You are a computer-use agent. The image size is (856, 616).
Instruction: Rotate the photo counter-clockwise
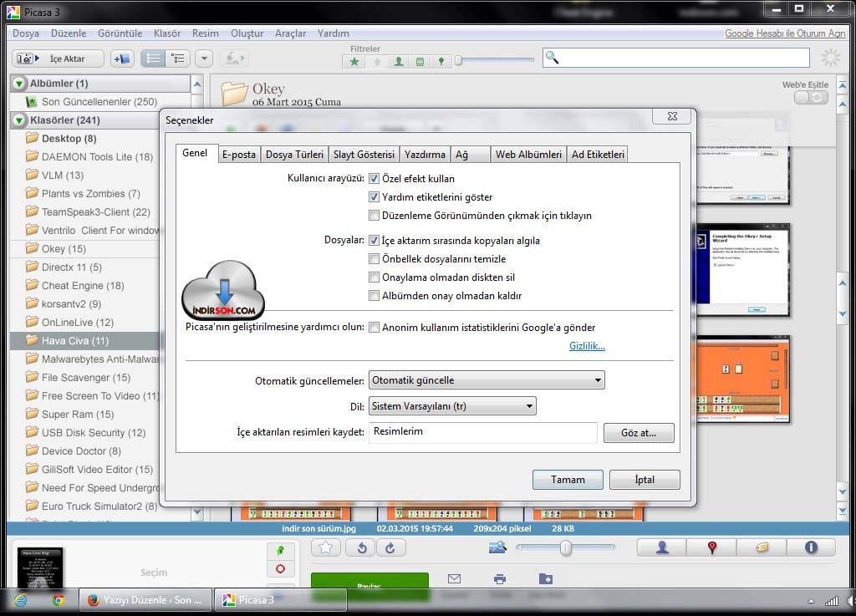pos(361,547)
